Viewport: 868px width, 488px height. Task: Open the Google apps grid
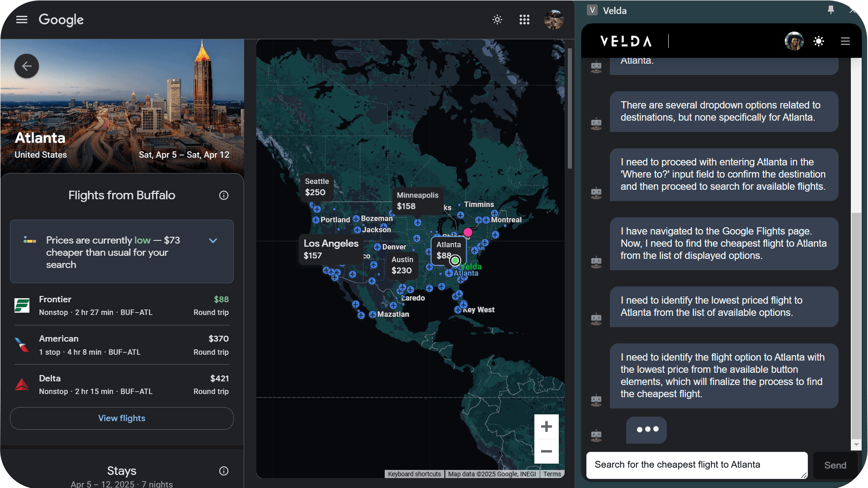click(524, 19)
